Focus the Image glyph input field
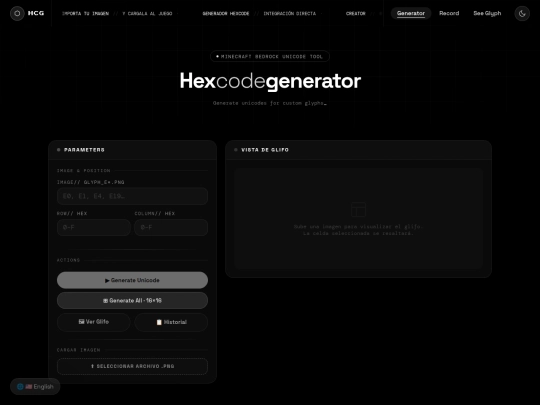This screenshot has height=405, width=540. pyautogui.click(x=132, y=196)
